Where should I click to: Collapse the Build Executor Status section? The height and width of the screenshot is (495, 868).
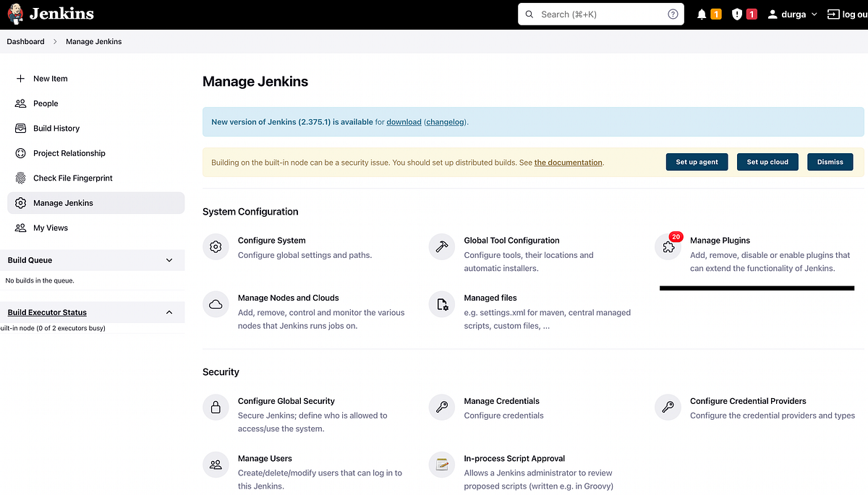169,312
